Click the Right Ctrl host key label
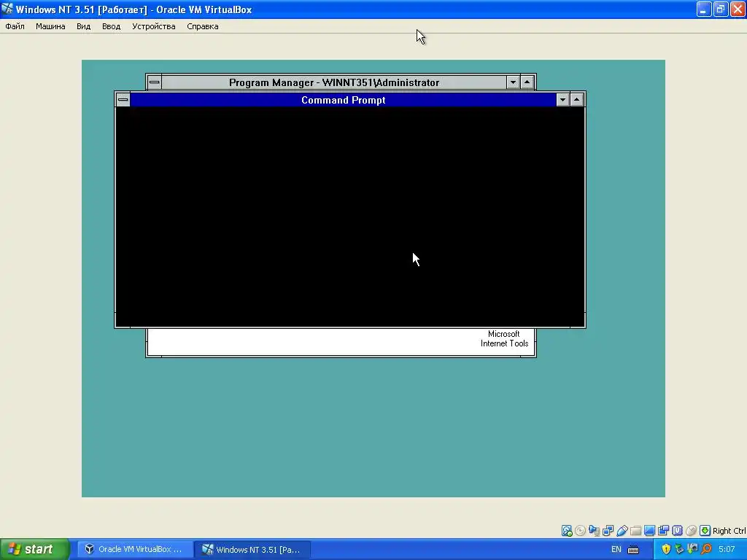The image size is (747, 560). [729, 531]
